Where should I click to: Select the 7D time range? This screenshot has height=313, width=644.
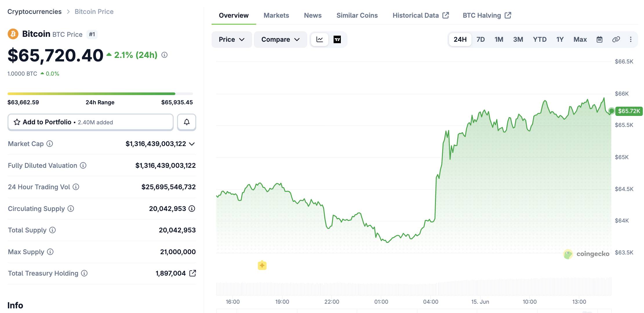[481, 39]
